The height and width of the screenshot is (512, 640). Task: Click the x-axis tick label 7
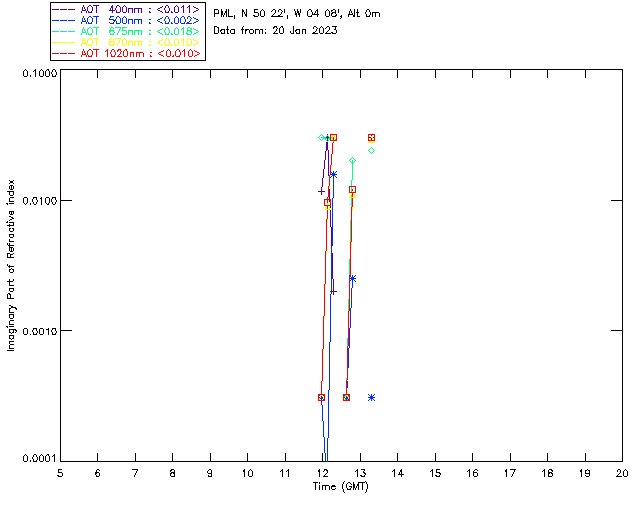(x=135, y=473)
